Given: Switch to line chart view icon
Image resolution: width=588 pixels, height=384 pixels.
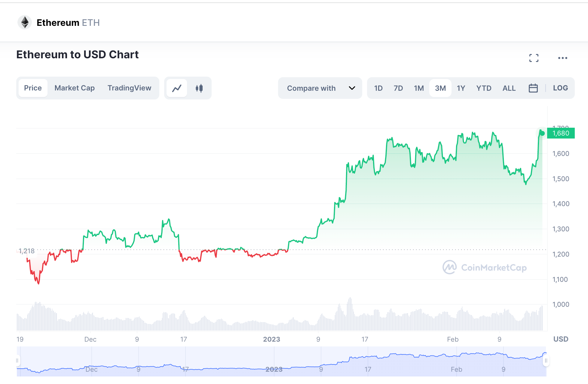Looking at the screenshot, I should 177,88.
